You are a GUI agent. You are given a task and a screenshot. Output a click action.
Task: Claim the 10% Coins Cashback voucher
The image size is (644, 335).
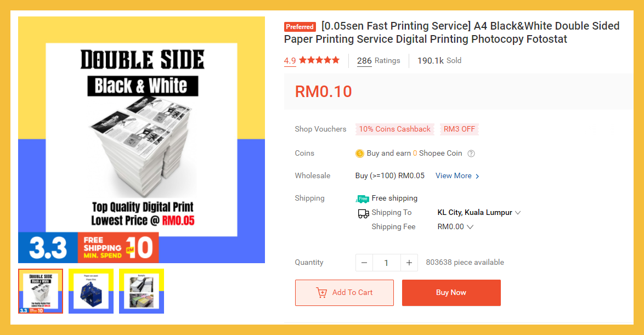[395, 129]
